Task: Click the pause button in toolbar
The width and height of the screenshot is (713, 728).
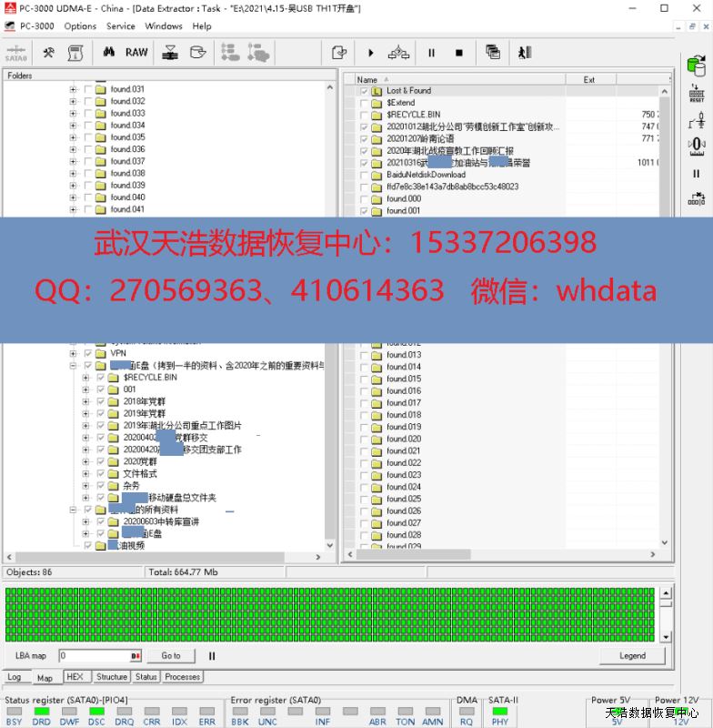Action: point(431,53)
